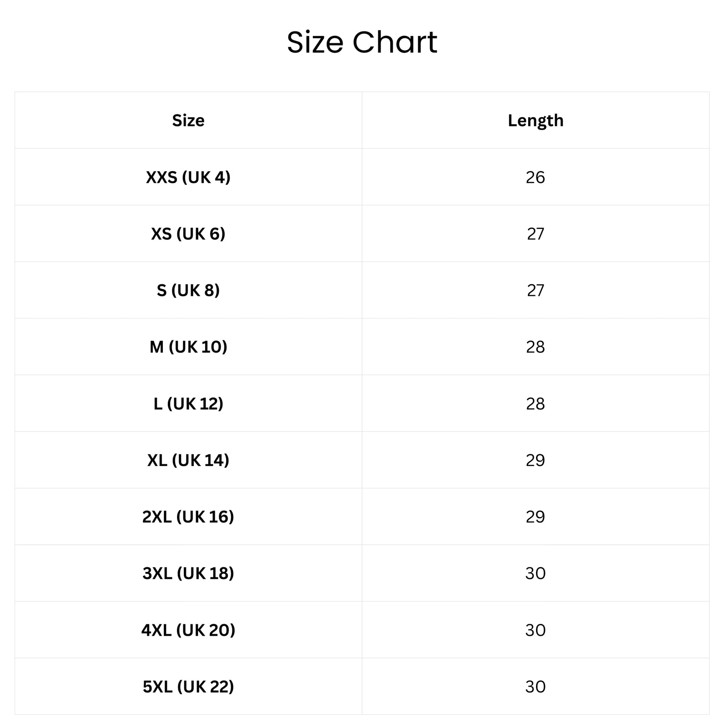Click the Length column header
The height and width of the screenshot is (728, 728).
tap(536, 121)
